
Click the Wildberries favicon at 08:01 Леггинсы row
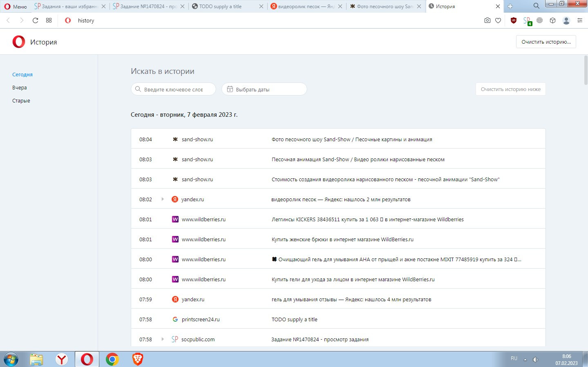pos(175,219)
